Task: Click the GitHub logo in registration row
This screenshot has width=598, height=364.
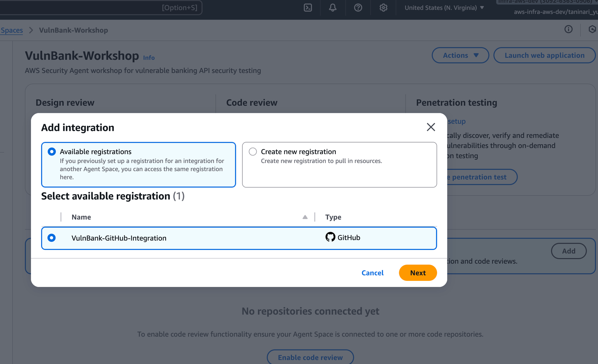Action: pyautogui.click(x=330, y=237)
